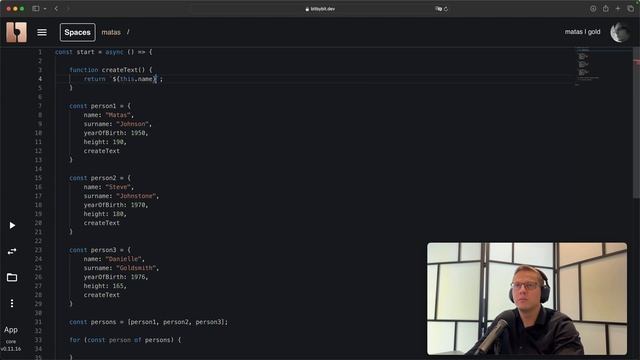Click the bitbybit logo icon

[16, 32]
